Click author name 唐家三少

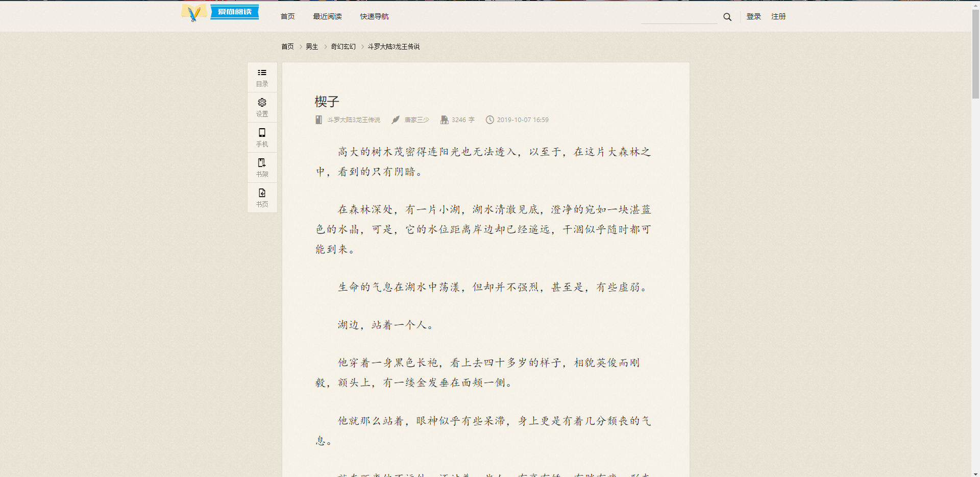click(x=416, y=120)
